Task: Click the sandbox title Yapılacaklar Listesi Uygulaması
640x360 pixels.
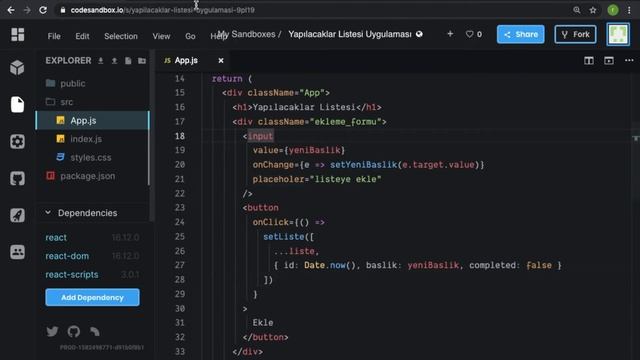Action: pyautogui.click(x=350, y=34)
